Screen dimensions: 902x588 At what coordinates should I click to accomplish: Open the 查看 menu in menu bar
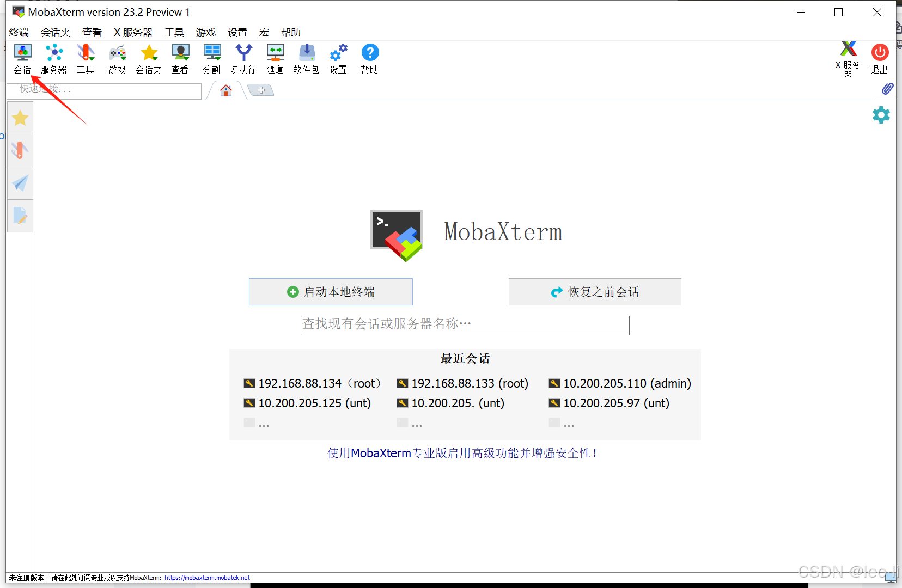coord(92,33)
